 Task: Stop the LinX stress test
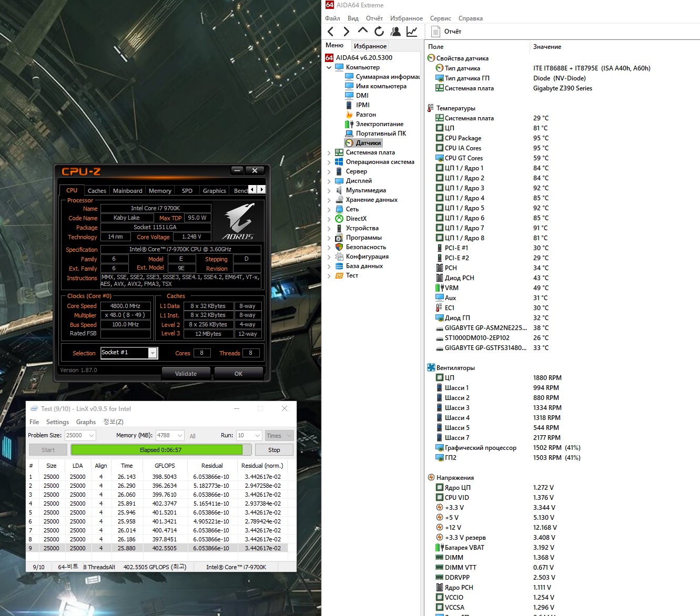point(274,450)
